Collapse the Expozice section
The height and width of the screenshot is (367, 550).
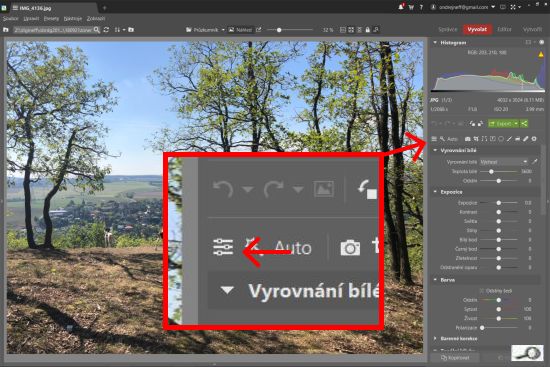click(x=435, y=192)
